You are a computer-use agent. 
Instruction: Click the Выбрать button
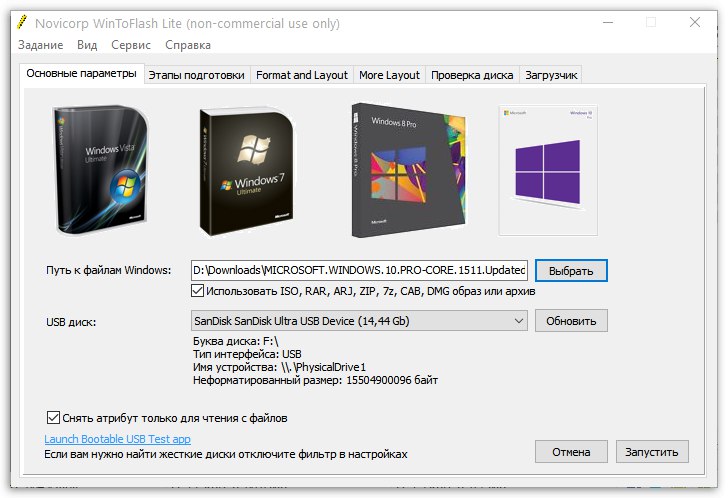[x=571, y=271]
